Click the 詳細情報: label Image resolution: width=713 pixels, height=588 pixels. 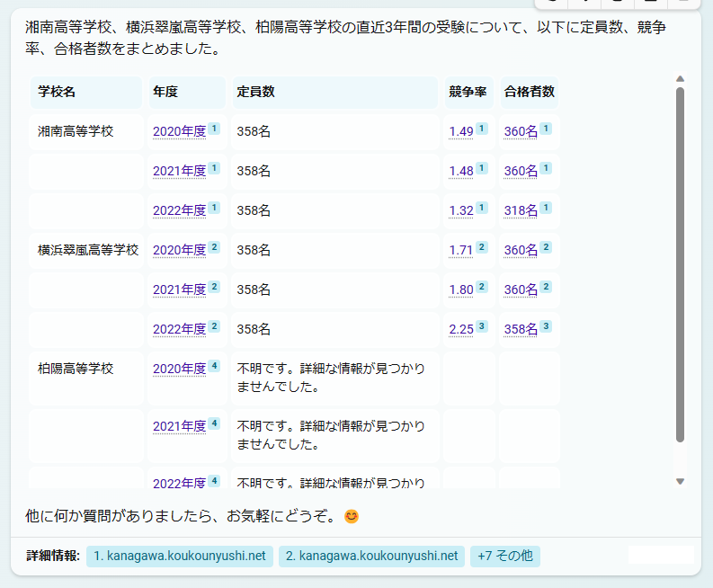[x=53, y=556]
